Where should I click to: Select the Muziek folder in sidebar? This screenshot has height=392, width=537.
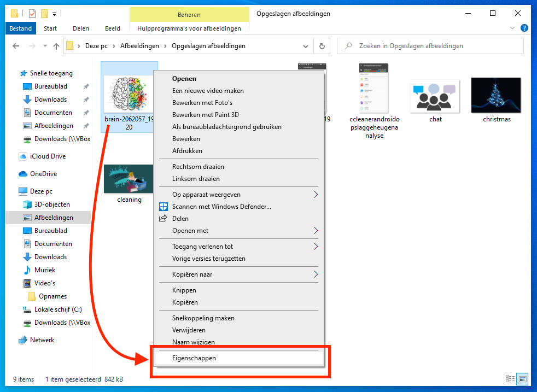45,270
